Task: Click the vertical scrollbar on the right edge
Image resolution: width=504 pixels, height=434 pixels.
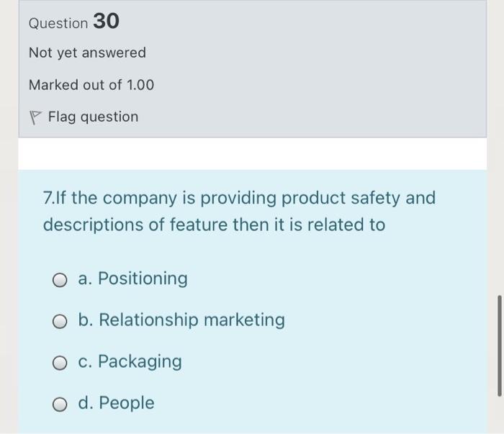Action: coord(499,344)
